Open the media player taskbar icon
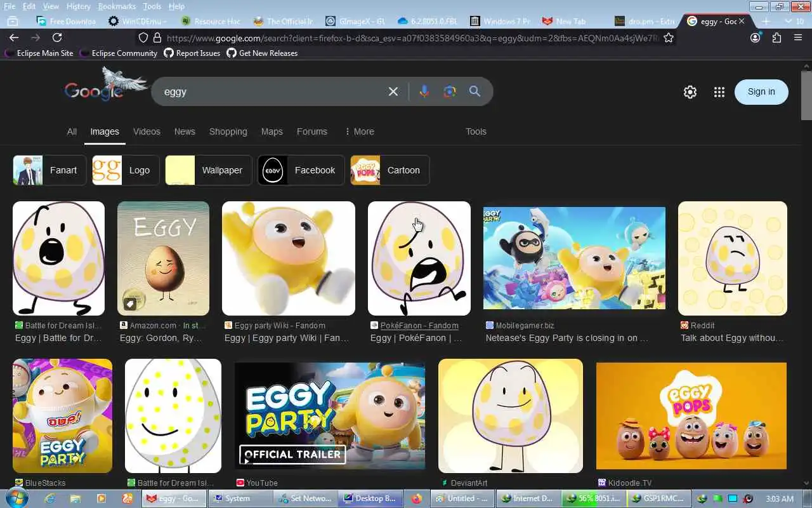This screenshot has height=508, width=812. [x=101, y=498]
